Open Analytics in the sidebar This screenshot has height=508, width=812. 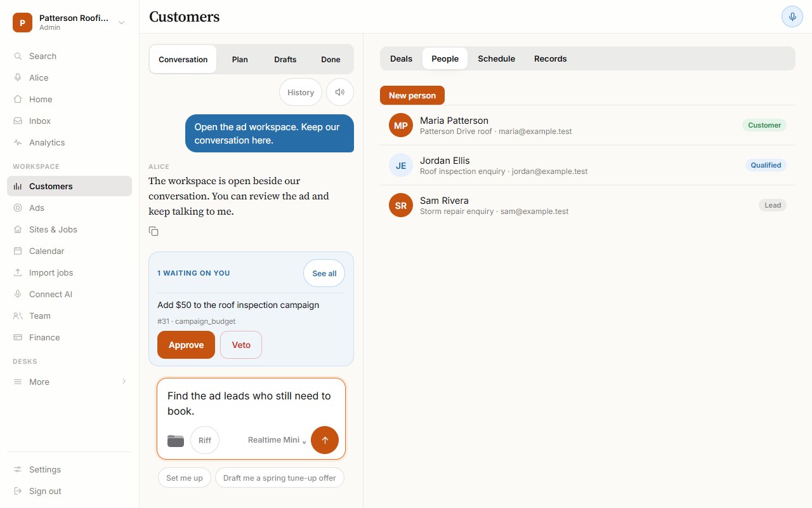point(69,142)
